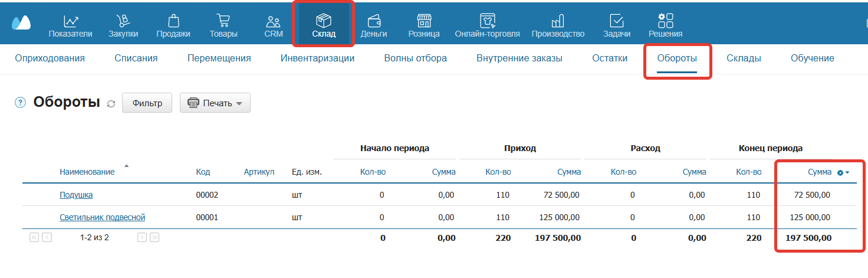This screenshot has width=868, height=278.
Task: Open the Товары section
Action: click(223, 26)
